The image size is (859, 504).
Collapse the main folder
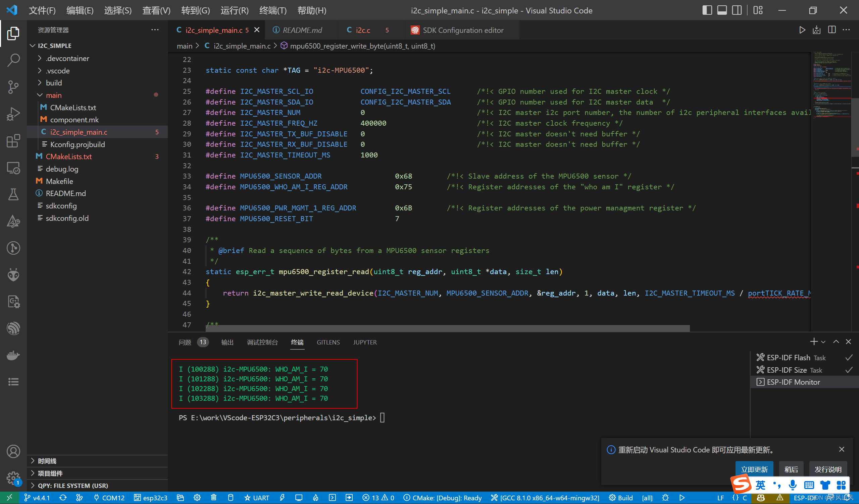pyautogui.click(x=54, y=95)
